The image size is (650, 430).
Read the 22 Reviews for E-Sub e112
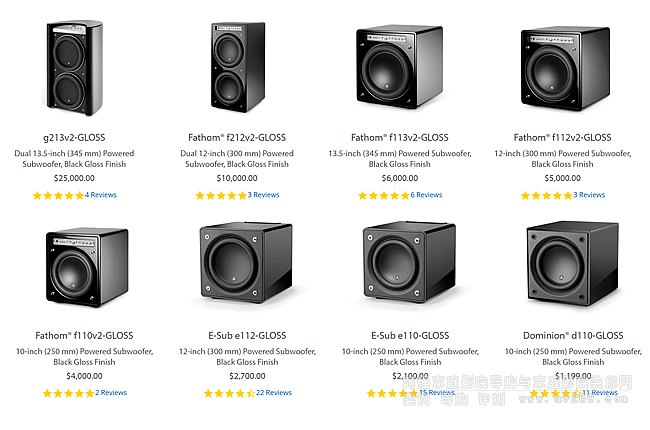274,393
